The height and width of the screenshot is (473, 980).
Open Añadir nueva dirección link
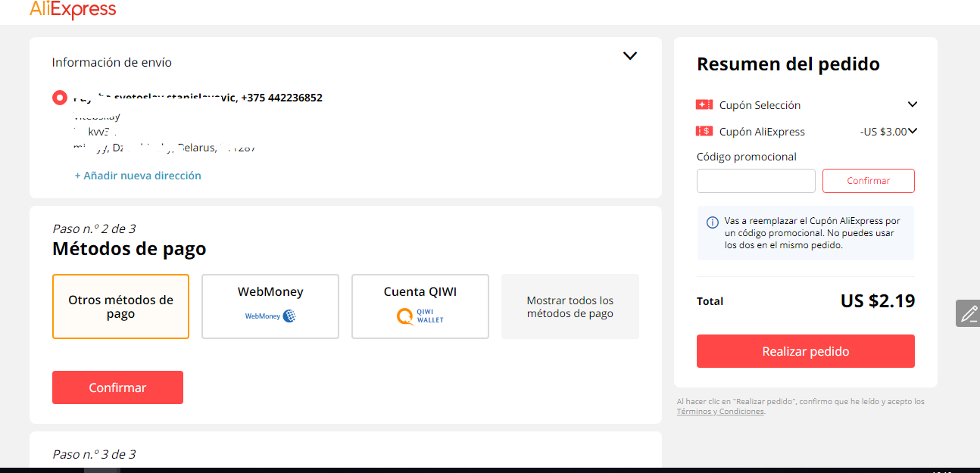click(x=138, y=176)
